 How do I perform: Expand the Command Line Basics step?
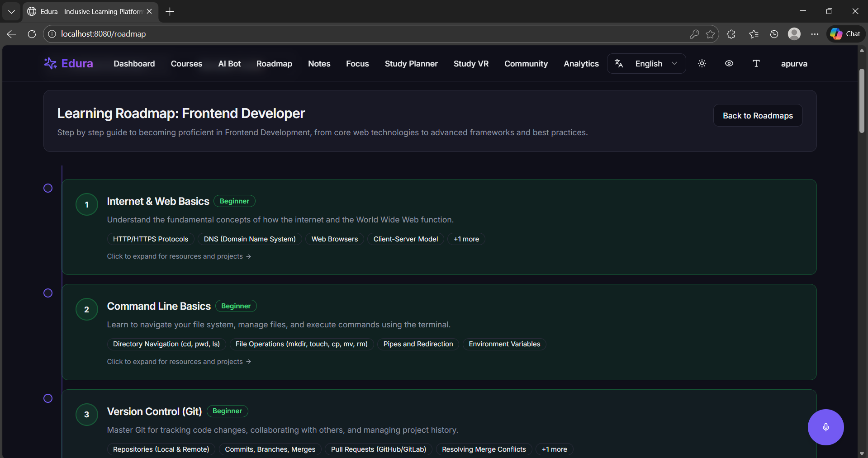tap(439, 332)
